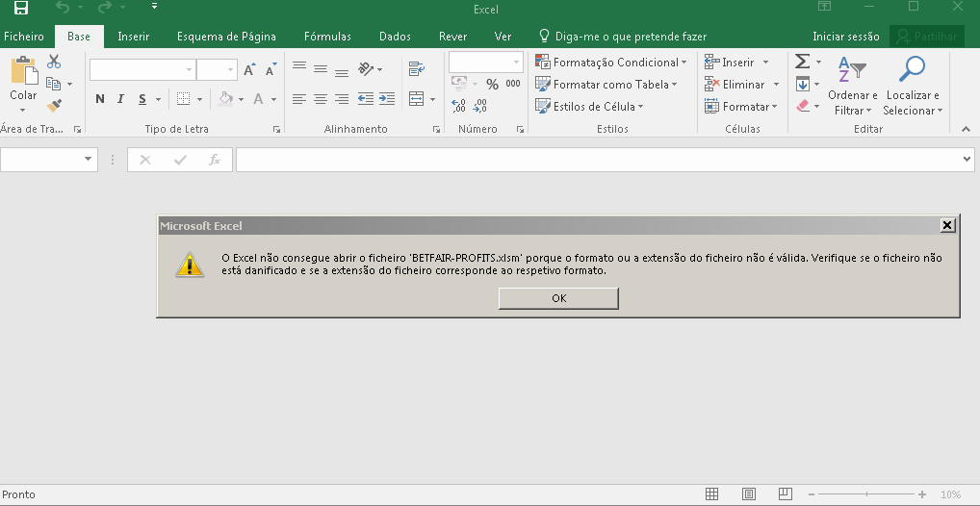Open Estilos de Célula dropdown
980x506 pixels.
tap(589, 106)
